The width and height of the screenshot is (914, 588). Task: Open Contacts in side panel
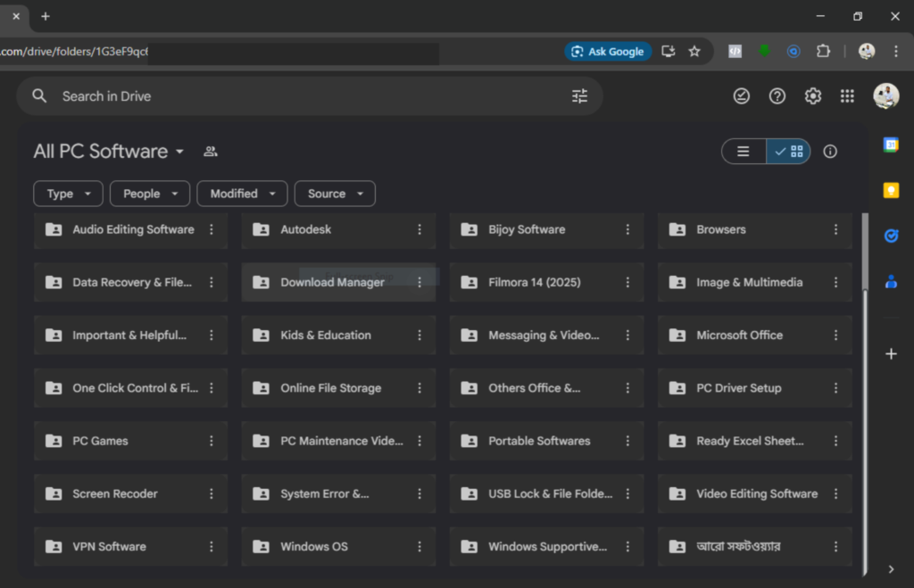(891, 282)
